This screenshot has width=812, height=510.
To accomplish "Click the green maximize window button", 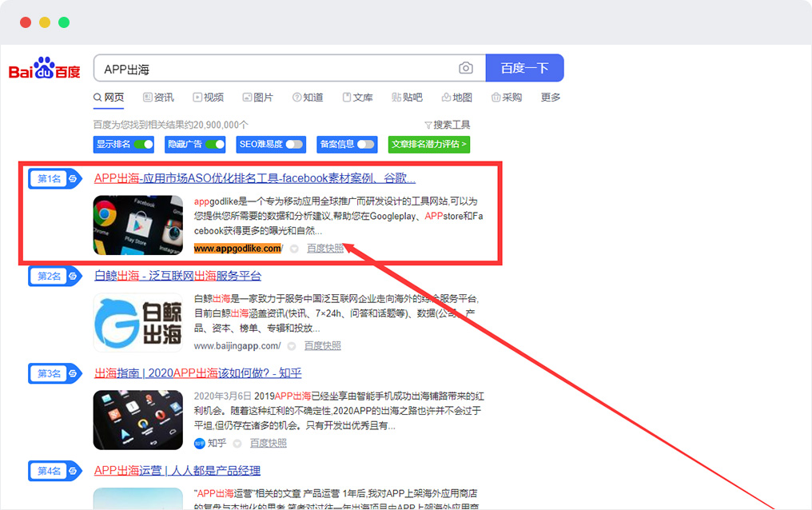I will coord(64,22).
